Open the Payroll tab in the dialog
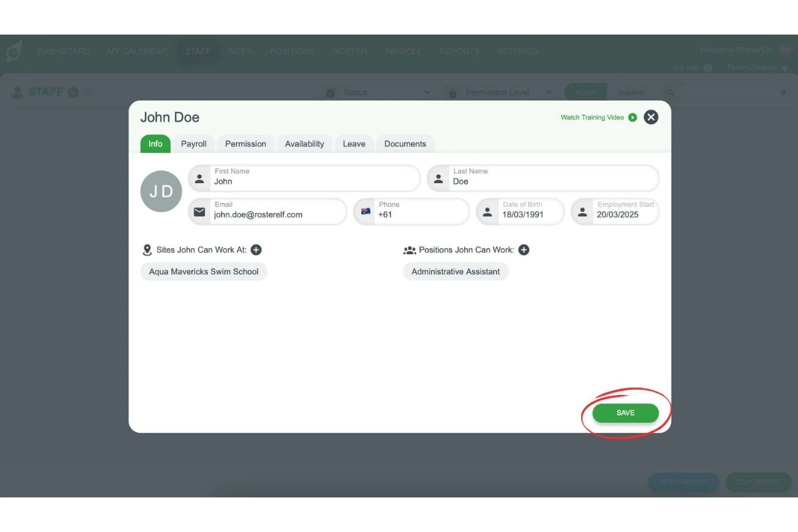798x532 pixels. pyautogui.click(x=194, y=144)
